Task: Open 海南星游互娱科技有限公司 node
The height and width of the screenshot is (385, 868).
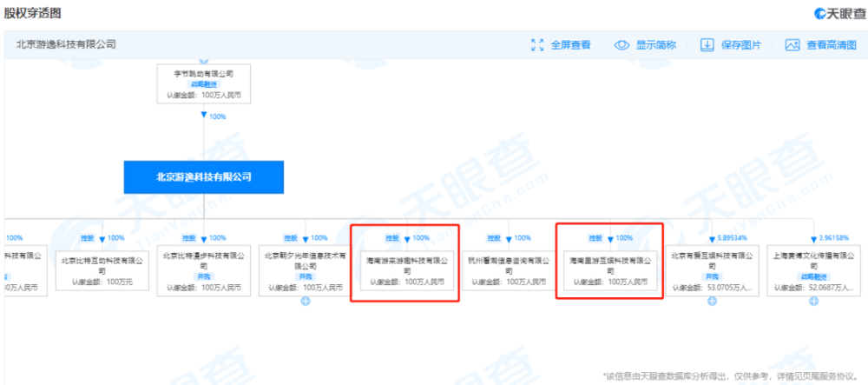Action: click(610, 270)
